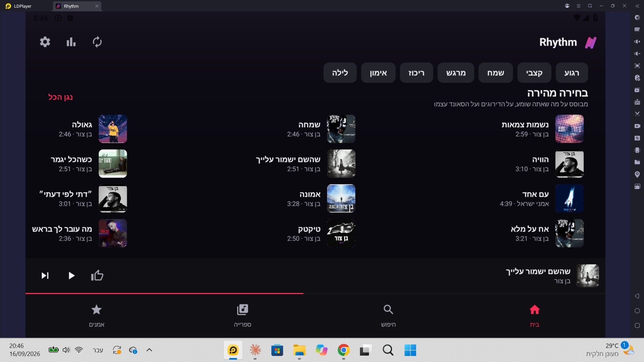Open Microsoft Store from the taskbar
This screenshot has height=362, width=644.
[x=277, y=350]
